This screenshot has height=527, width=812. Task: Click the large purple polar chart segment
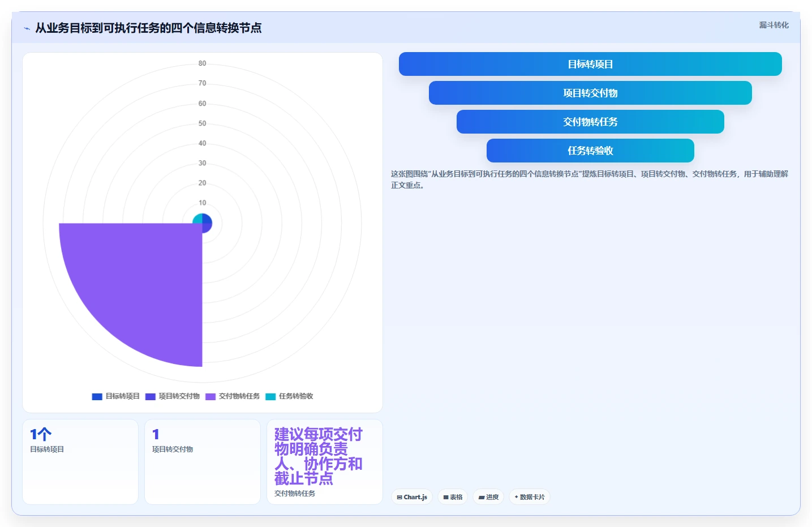tap(141, 283)
